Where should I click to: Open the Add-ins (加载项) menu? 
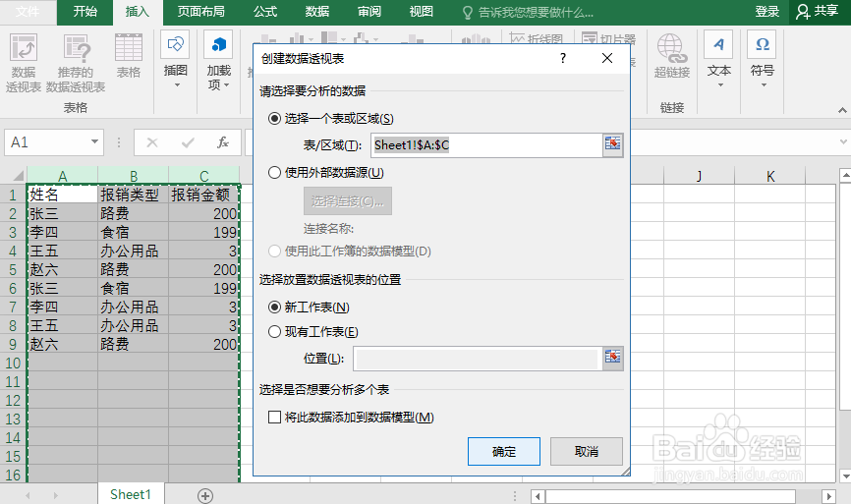pos(219,60)
